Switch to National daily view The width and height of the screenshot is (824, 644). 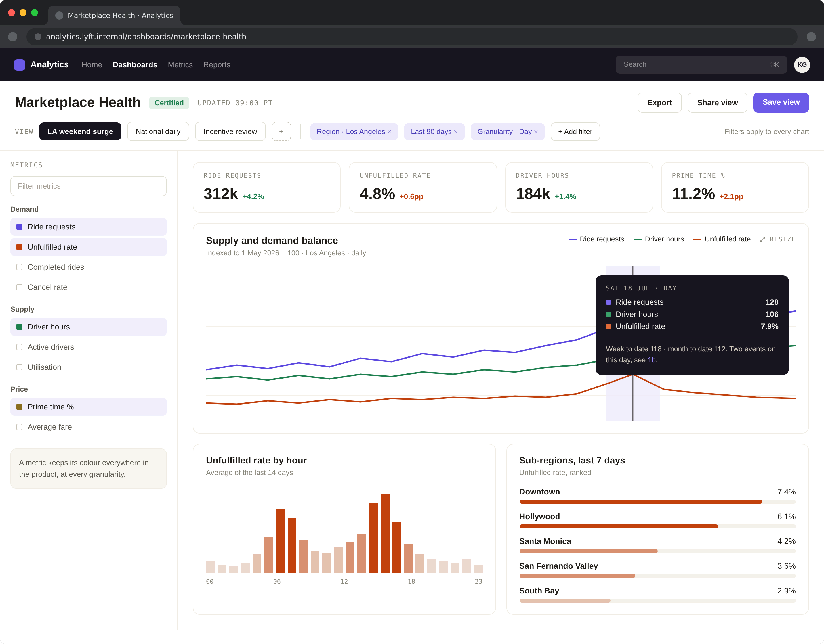click(158, 131)
